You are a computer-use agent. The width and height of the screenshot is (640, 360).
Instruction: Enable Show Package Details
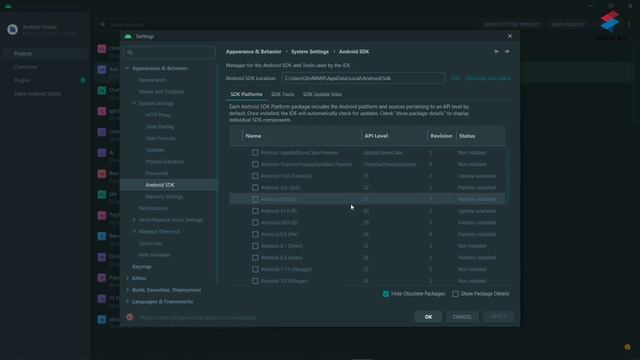tap(456, 294)
